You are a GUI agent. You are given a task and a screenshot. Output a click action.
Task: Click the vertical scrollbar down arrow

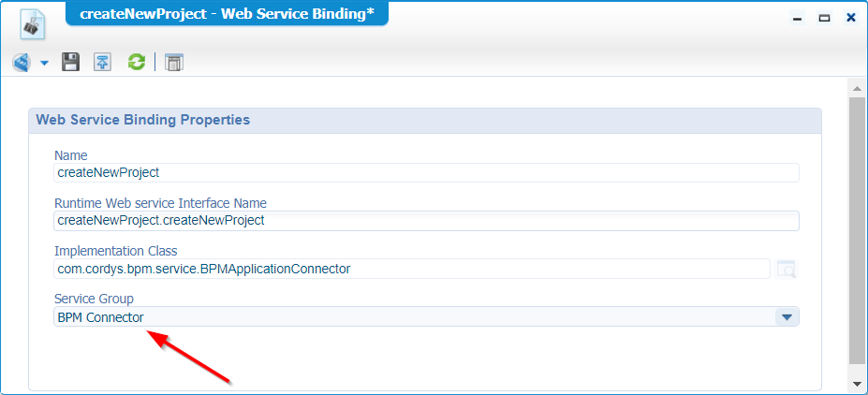pyautogui.click(x=856, y=384)
